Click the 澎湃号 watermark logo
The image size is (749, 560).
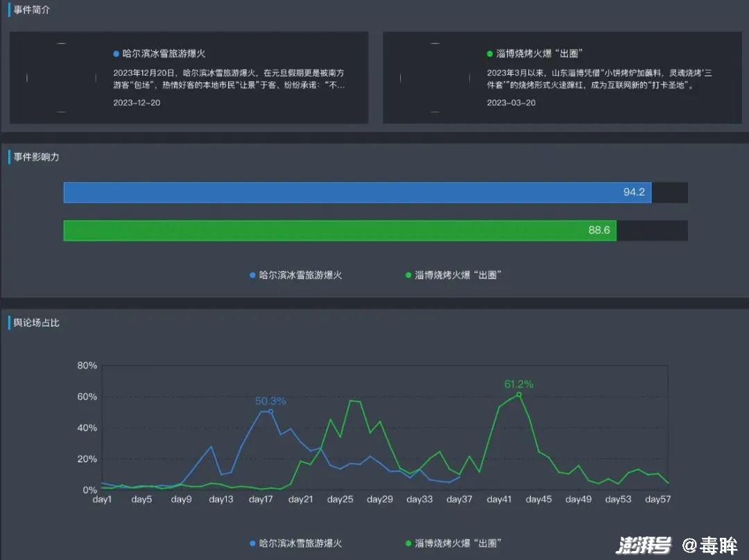(x=644, y=545)
